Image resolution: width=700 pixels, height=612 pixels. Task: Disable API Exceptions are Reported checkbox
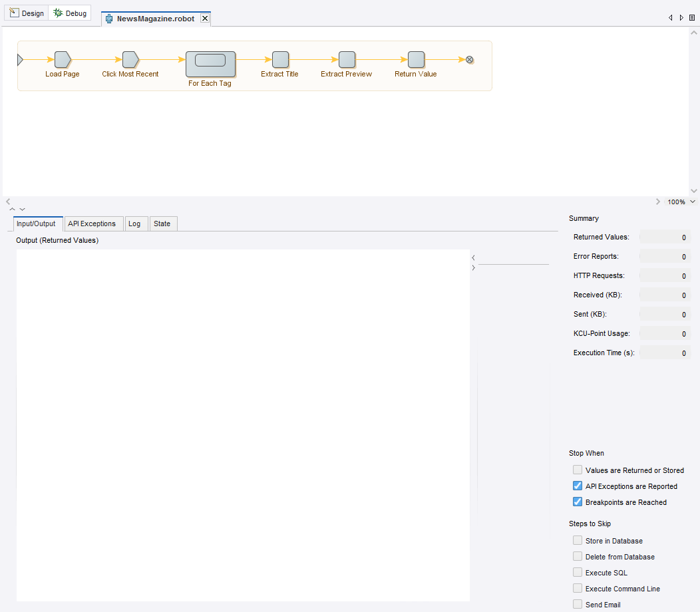point(578,486)
